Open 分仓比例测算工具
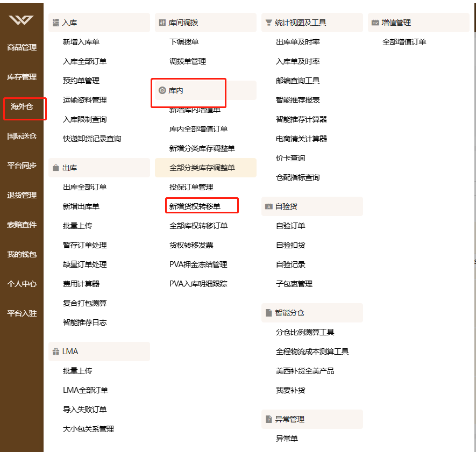 point(305,333)
